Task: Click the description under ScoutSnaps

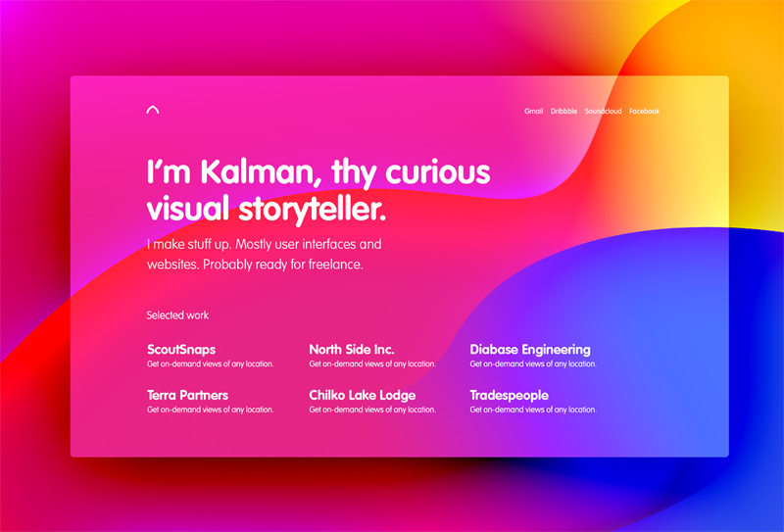Action: click(x=210, y=363)
